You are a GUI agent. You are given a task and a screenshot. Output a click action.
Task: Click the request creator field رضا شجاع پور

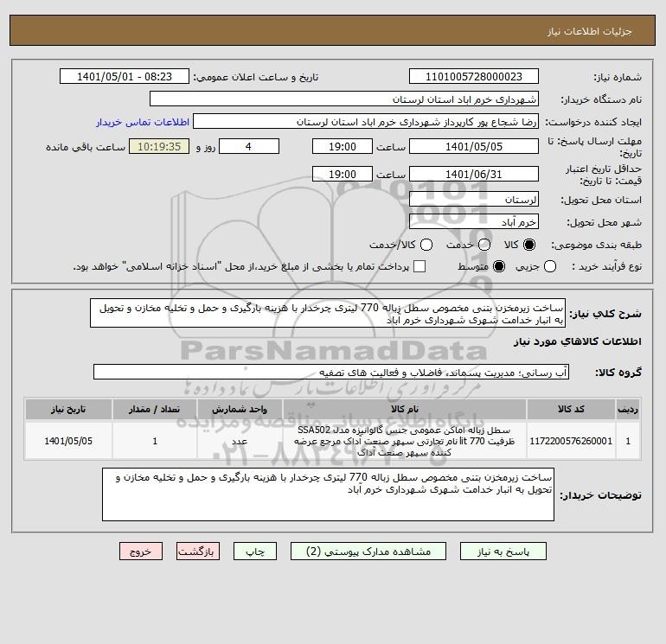tap(366, 122)
